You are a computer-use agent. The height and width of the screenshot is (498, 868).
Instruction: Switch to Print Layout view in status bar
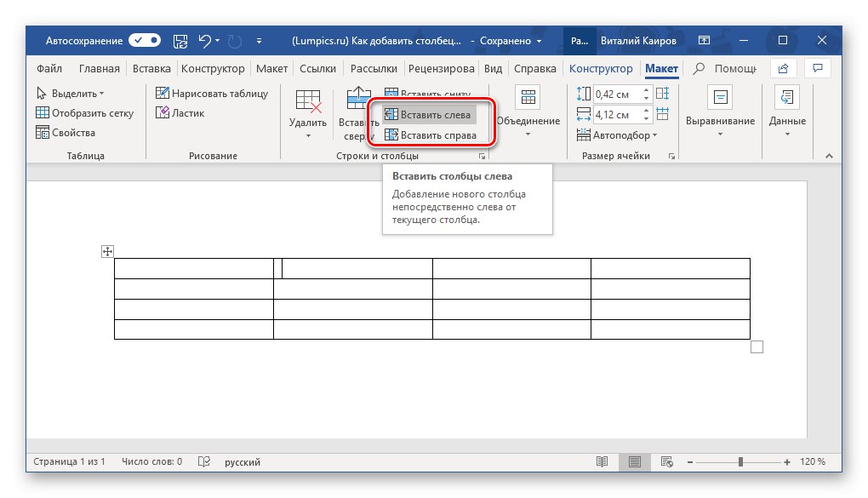634,461
